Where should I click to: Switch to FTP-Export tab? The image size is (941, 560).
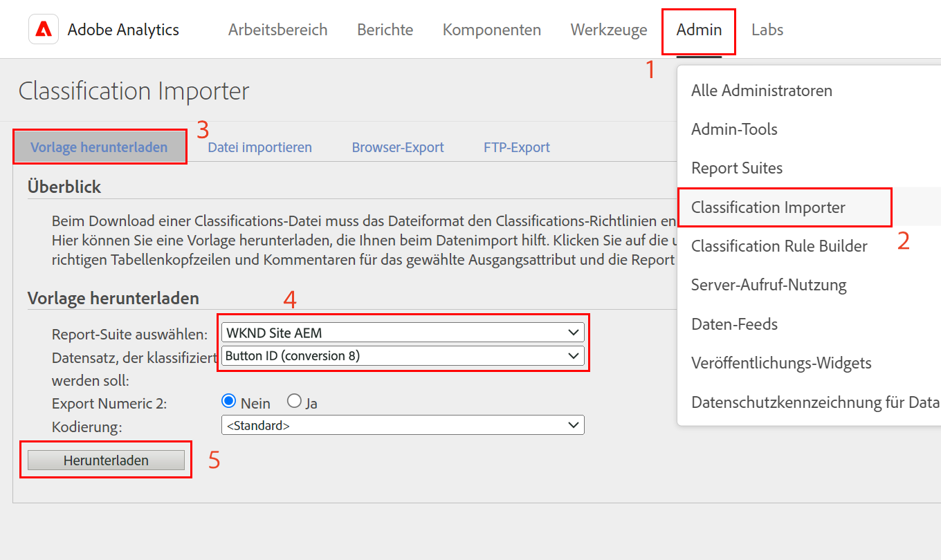click(517, 147)
